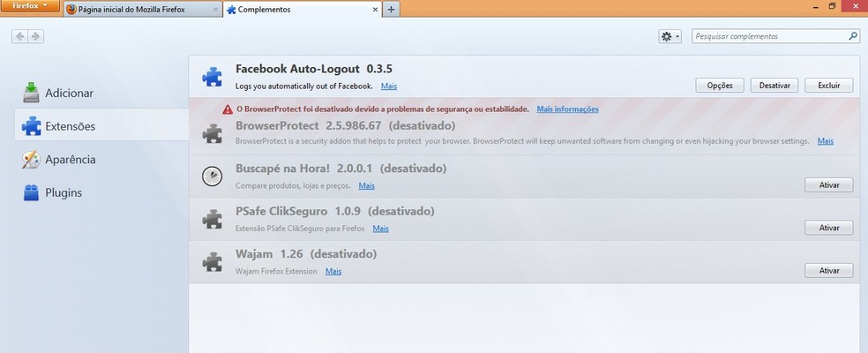Focus the Pesquisar complementos search field
Viewport: 868px width, 353px height.
775,36
